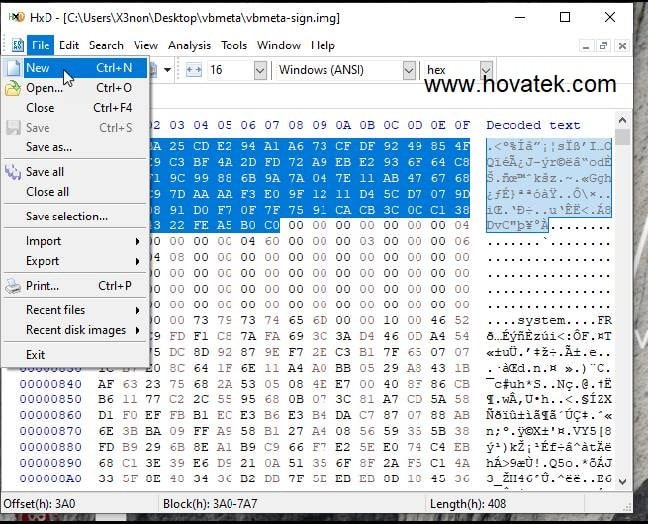Select Save all menu entry

click(x=75, y=172)
